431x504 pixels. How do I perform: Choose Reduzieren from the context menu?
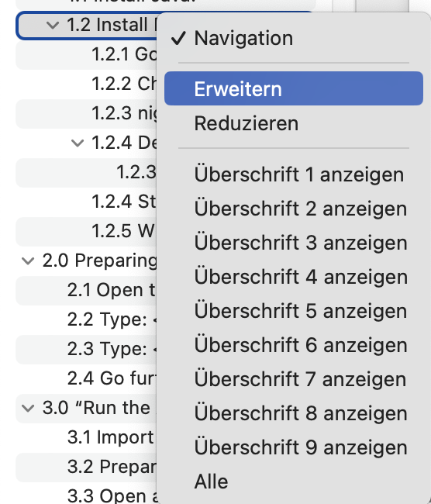[294, 123]
